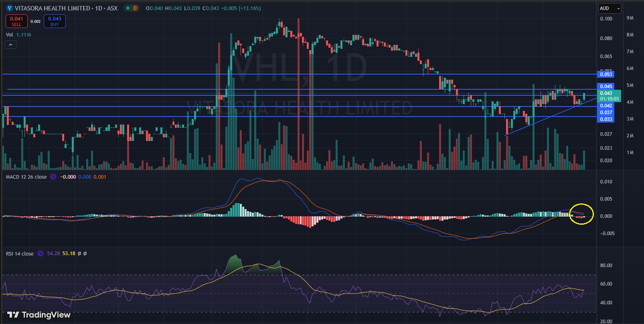This screenshot has height=324, width=644.
Task: Click the 0.002 spread value
Action: click(36, 21)
